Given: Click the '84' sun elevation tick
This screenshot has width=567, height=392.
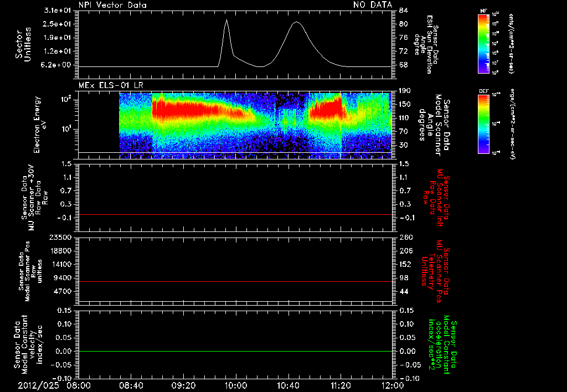Looking at the screenshot, I should click(x=404, y=11).
